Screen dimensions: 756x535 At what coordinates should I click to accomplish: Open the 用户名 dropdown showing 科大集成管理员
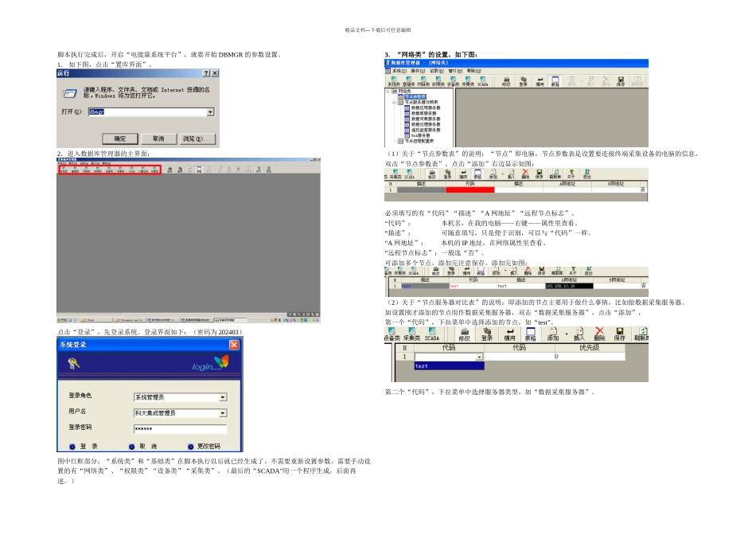point(223,413)
